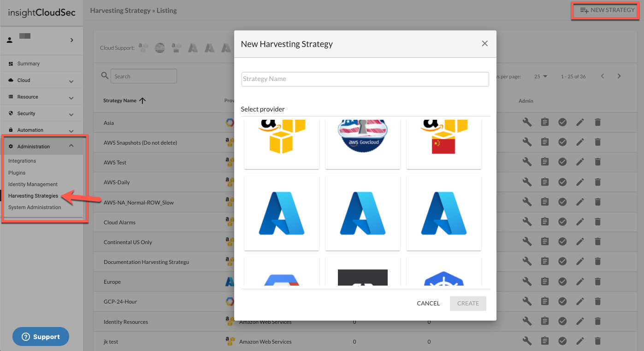Select the AWS China provider card
Screen dimensions: 644x351
tap(444, 144)
